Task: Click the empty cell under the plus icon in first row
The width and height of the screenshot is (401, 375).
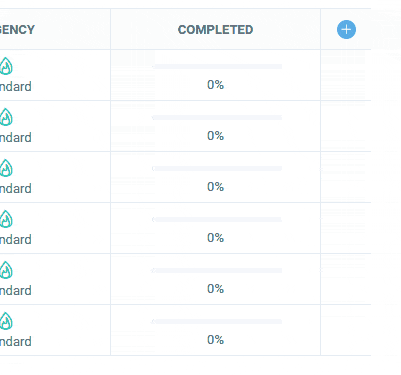Action: click(346, 75)
